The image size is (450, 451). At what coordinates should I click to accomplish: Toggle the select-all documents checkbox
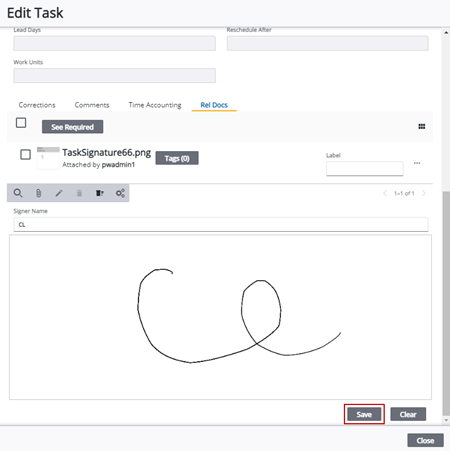[x=21, y=123]
